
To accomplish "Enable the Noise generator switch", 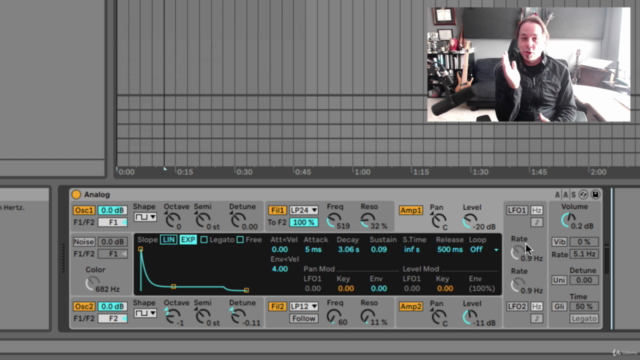I will [84, 242].
